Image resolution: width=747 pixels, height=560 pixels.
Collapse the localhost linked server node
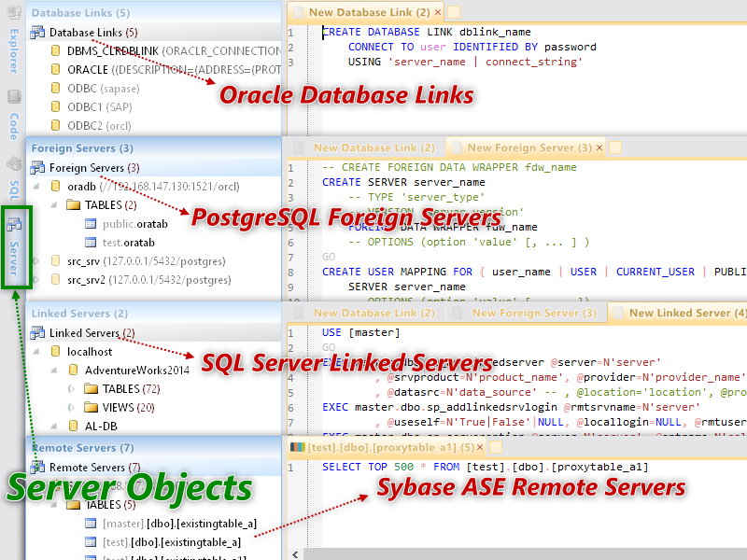(36, 352)
